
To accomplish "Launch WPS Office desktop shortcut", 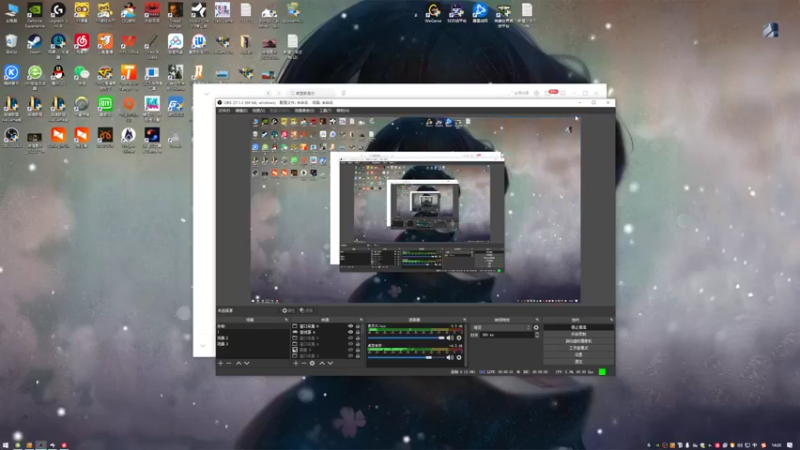I will click(x=129, y=44).
